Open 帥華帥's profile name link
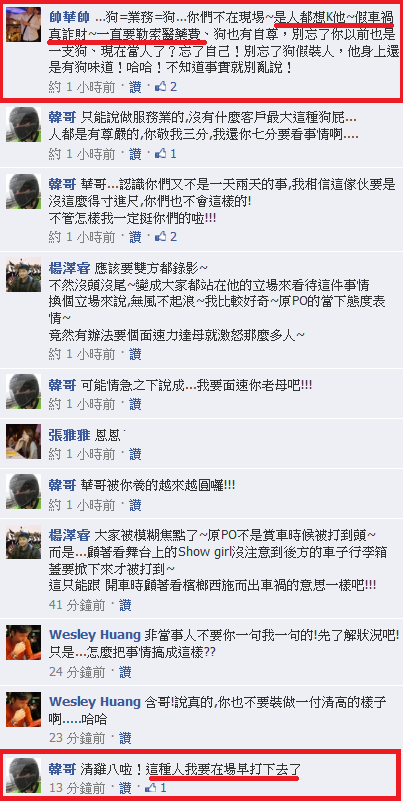 (x=69, y=16)
